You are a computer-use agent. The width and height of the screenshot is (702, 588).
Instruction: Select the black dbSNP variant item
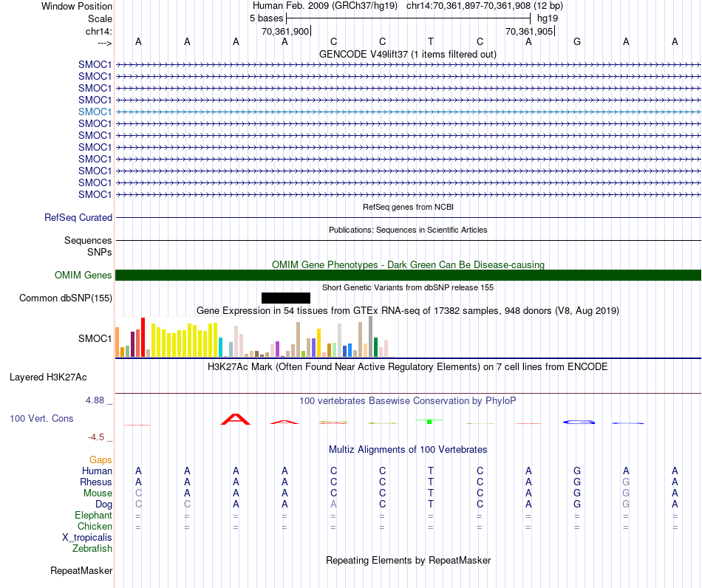click(x=286, y=298)
